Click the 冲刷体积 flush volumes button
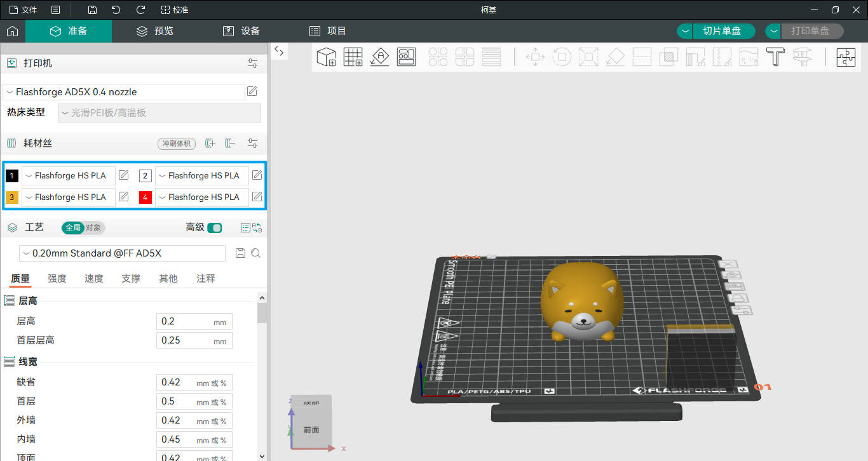Screen dimensions: 868x461 click(x=177, y=144)
